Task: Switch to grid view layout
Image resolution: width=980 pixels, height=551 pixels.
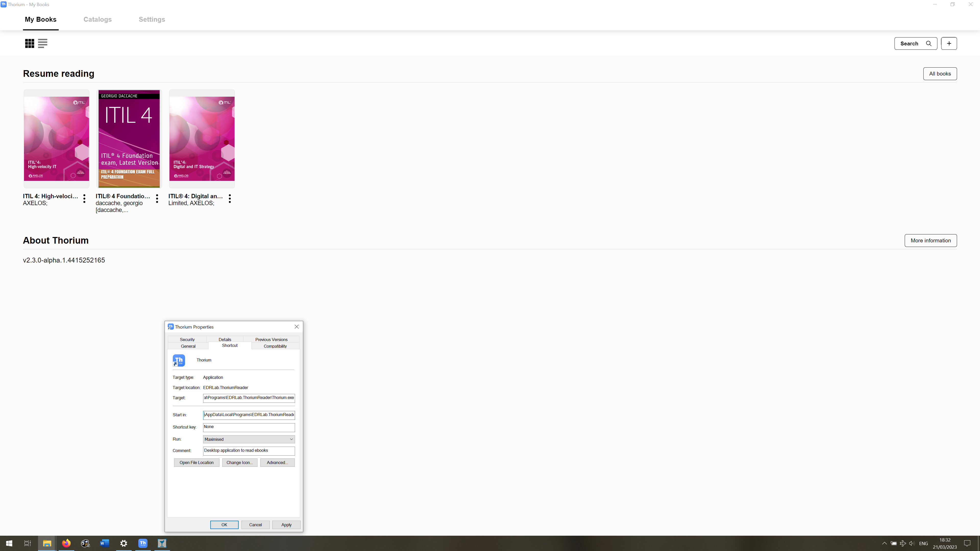Action: pyautogui.click(x=29, y=43)
